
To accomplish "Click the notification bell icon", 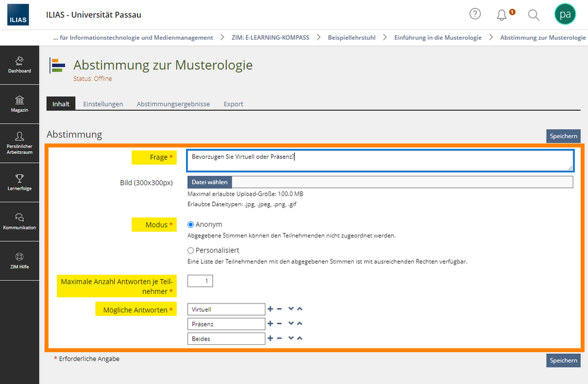I will click(x=503, y=15).
